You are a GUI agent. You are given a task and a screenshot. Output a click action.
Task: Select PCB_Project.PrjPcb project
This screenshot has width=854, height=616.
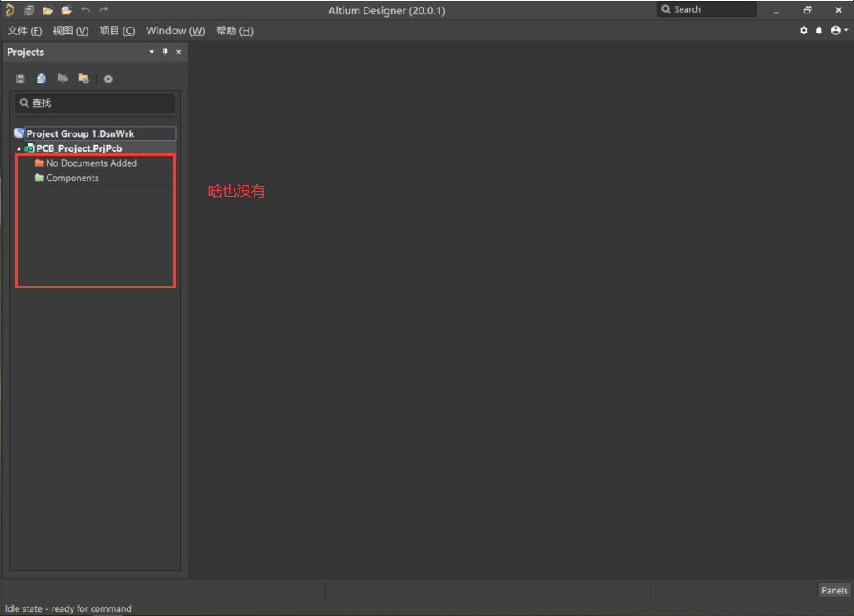click(x=79, y=148)
